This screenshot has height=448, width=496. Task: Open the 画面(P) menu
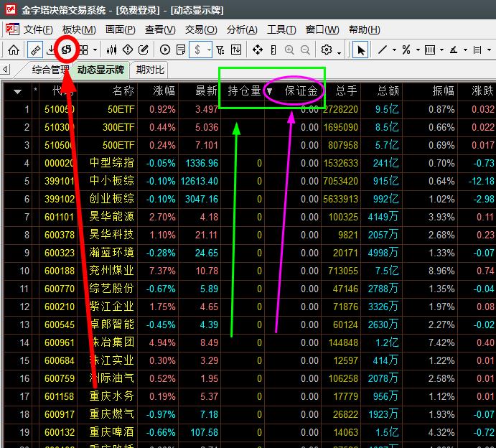[x=120, y=29]
